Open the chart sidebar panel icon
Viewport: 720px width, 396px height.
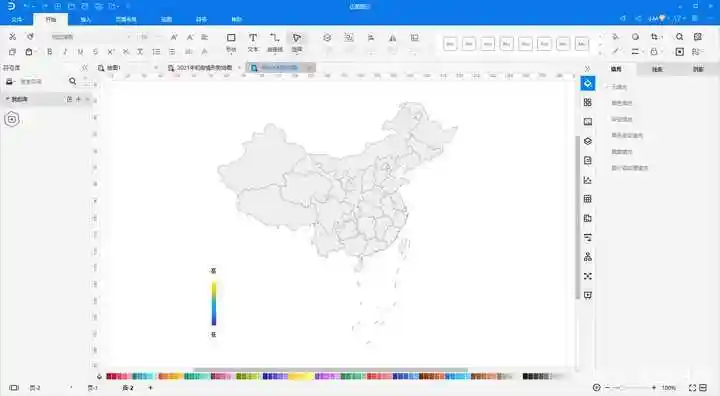tap(588, 180)
